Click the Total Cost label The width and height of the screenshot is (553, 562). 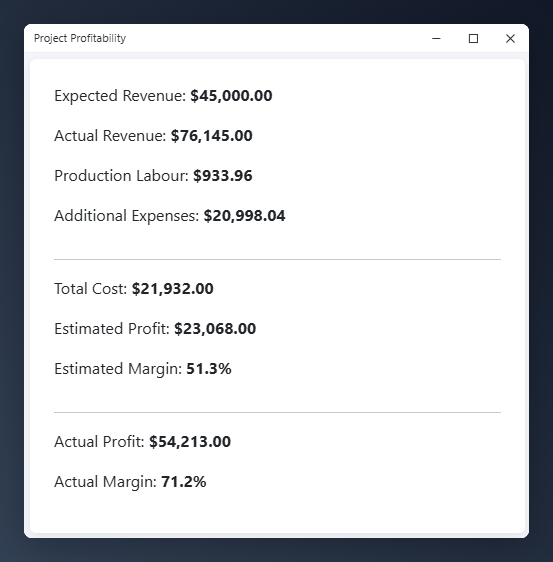tap(91, 289)
